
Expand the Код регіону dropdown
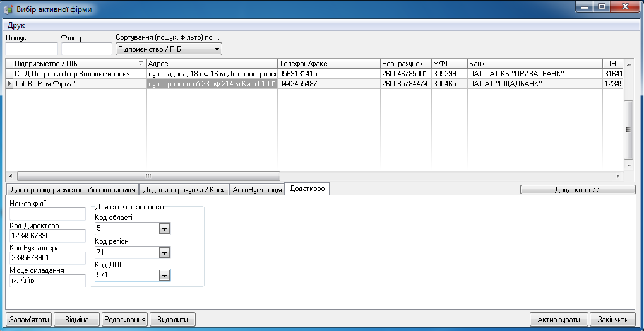click(x=164, y=253)
